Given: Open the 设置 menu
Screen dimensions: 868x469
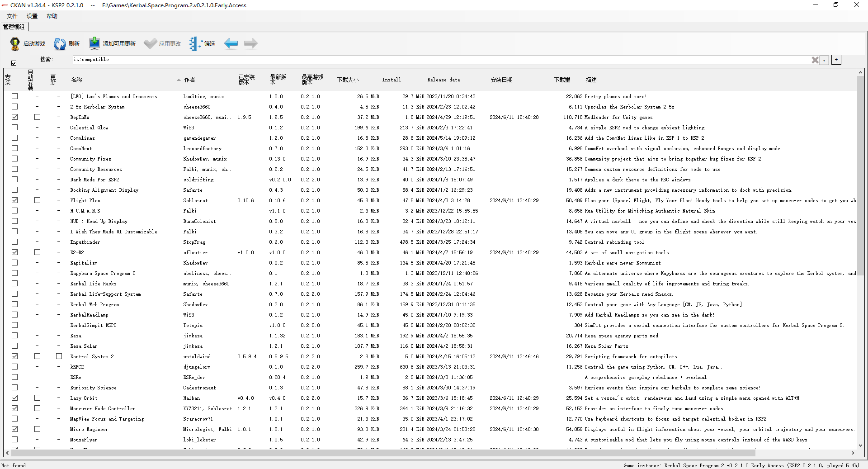Looking at the screenshot, I should tap(32, 16).
